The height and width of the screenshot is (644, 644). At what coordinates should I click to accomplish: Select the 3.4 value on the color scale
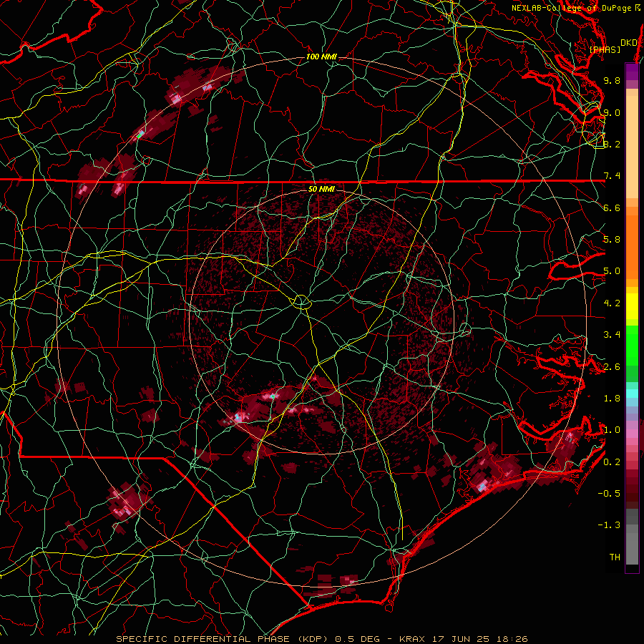click(x=612, y=335)
